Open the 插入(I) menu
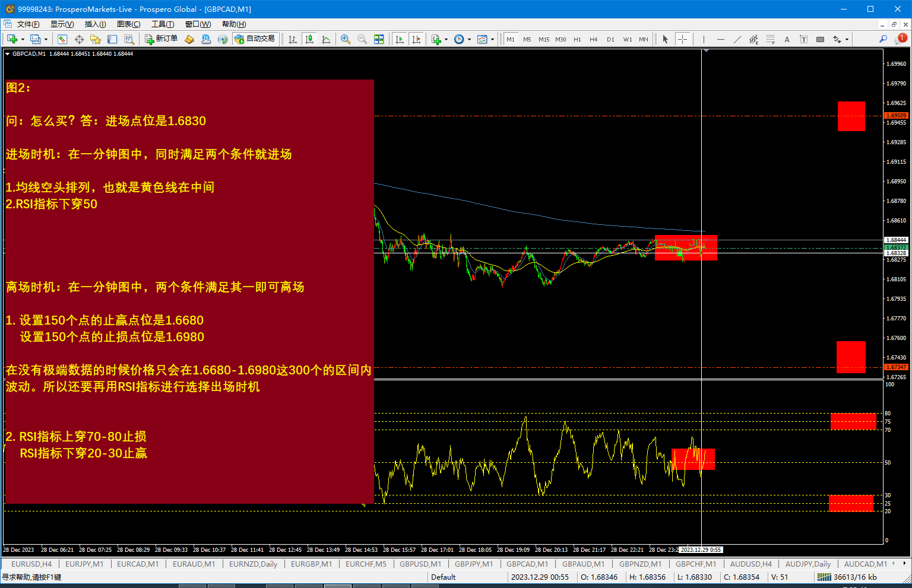This screenshot has width=912, height=588. (95, 24)
